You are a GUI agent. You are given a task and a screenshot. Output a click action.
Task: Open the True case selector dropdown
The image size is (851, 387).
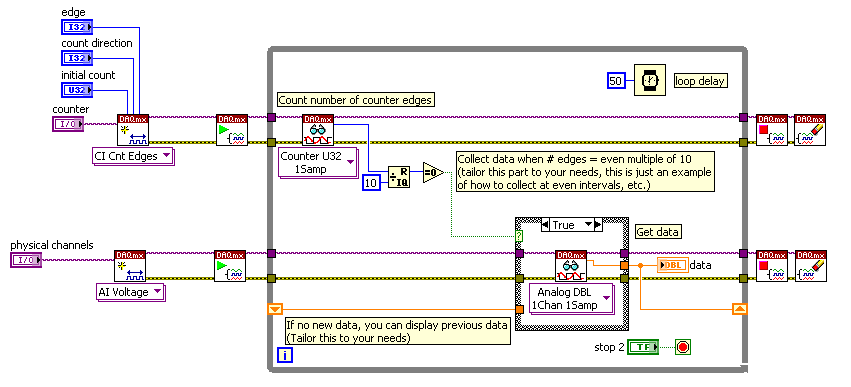(x=587, y=225)
